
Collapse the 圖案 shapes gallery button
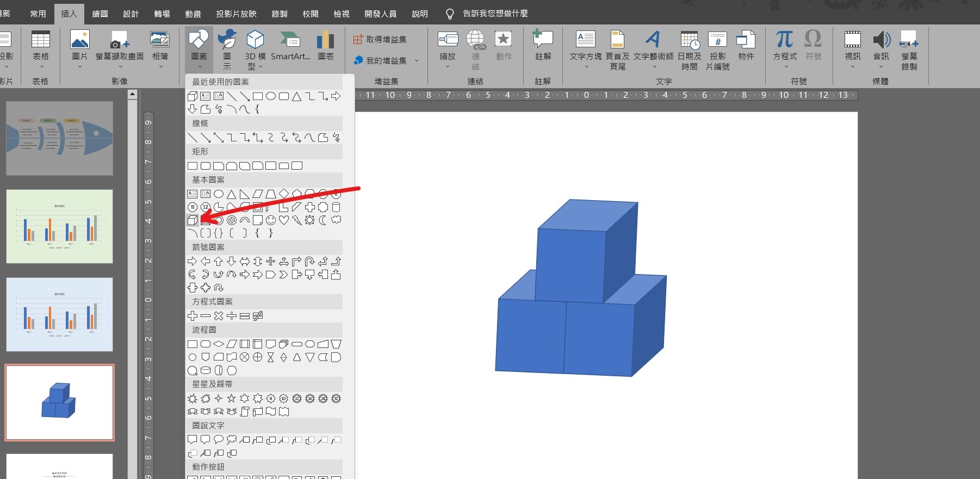point(199,50)
